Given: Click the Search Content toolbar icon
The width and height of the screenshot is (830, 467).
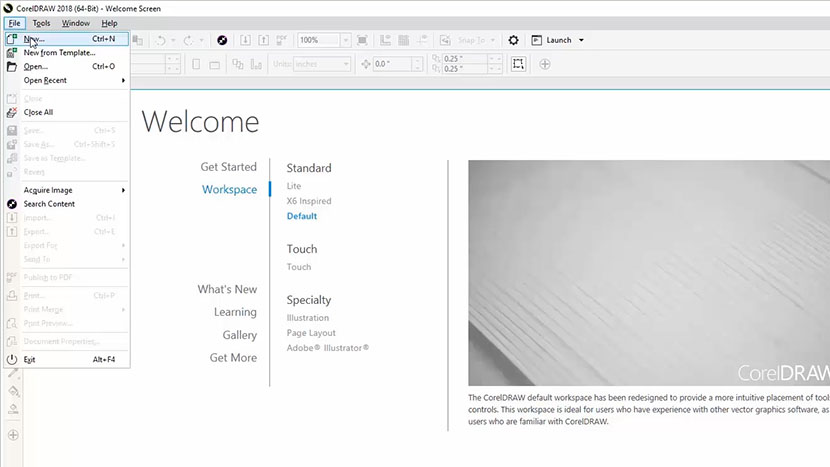Looking at the screenshot, I should [222, 40].
